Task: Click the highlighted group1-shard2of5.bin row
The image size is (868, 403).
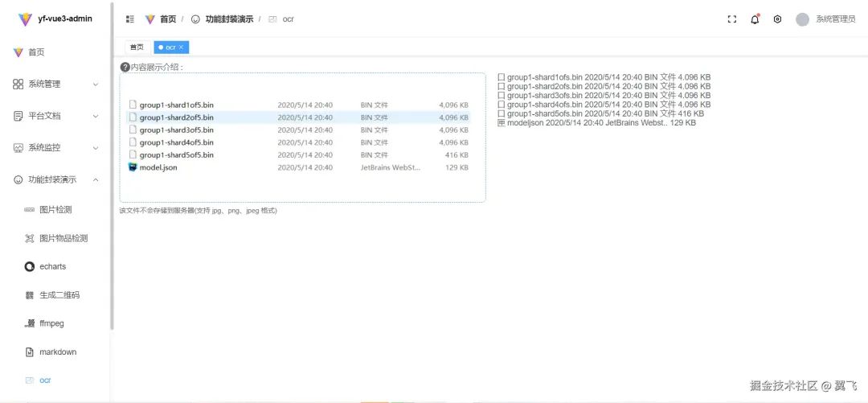Action: coord(299,117)
